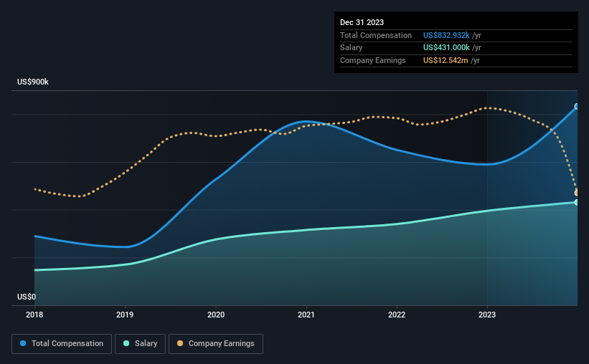Select the 2021 x-axis label
The width and height of the screenshot is (589, 364).
coord(306,315)
